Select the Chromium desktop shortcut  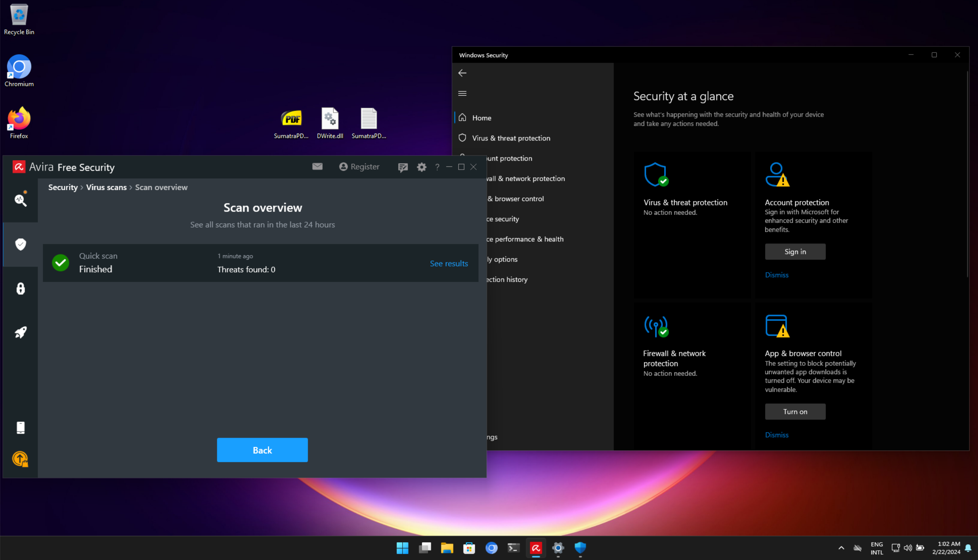(x=19, y=71)
